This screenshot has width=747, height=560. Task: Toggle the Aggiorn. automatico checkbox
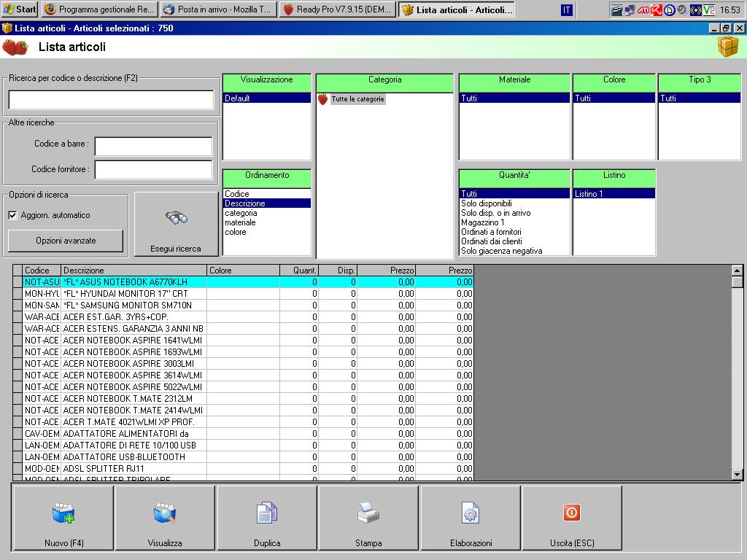(x=12, y=215)
